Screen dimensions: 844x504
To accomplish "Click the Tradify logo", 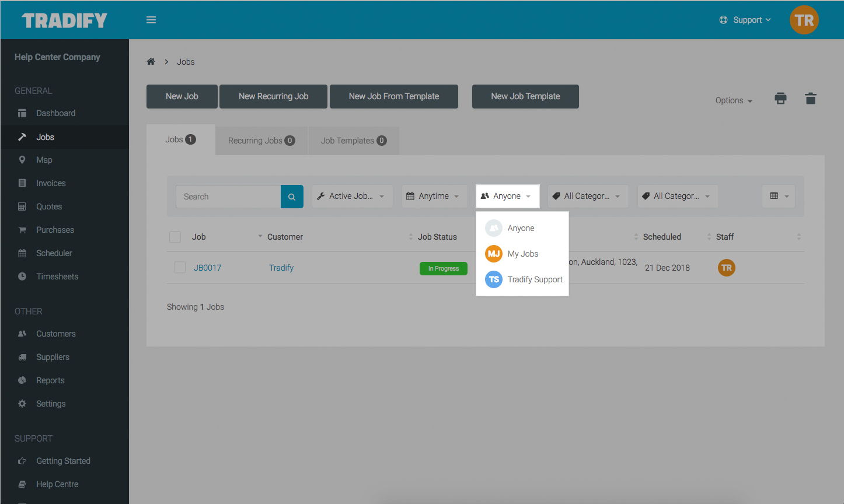I will (64, 20).
